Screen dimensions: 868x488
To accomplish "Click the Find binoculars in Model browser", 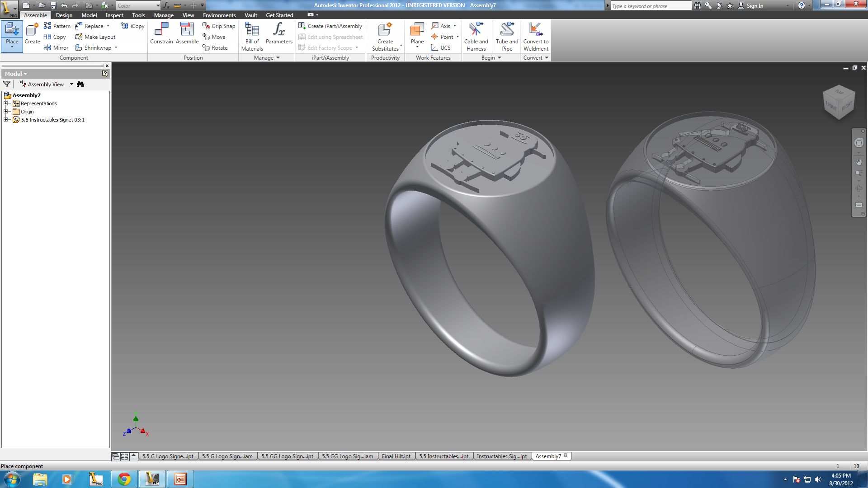I will pos(80,84).
